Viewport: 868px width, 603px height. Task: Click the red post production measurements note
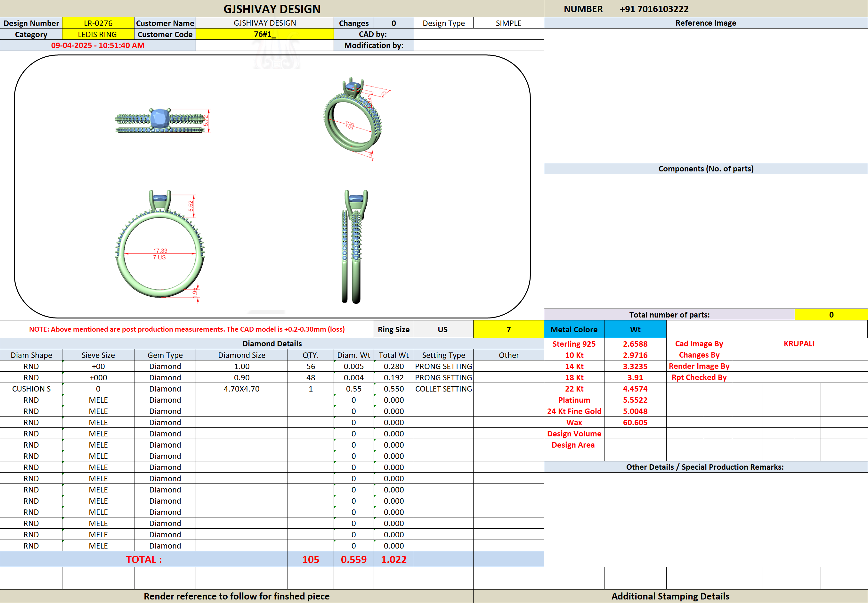[187, 329]
